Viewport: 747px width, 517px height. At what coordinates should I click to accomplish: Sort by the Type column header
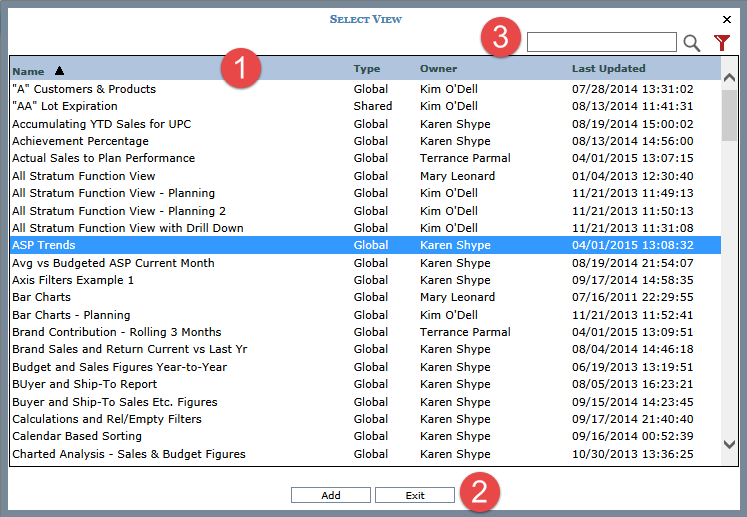tap(367, 69)
